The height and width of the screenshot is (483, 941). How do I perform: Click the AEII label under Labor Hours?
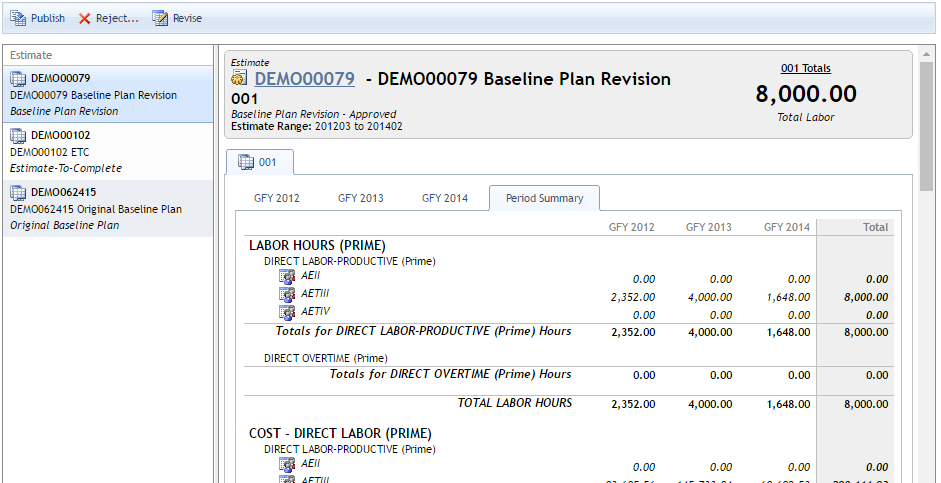[311, 275]
